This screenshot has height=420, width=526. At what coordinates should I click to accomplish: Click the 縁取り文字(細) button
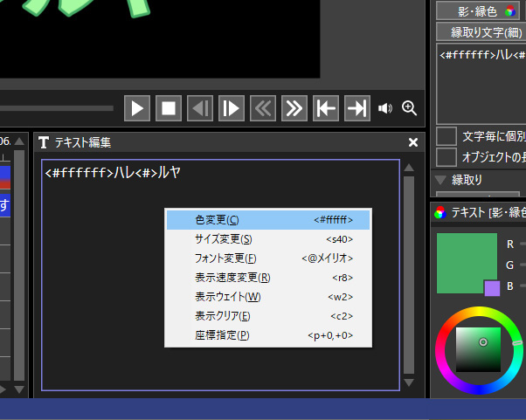[481, 32]
